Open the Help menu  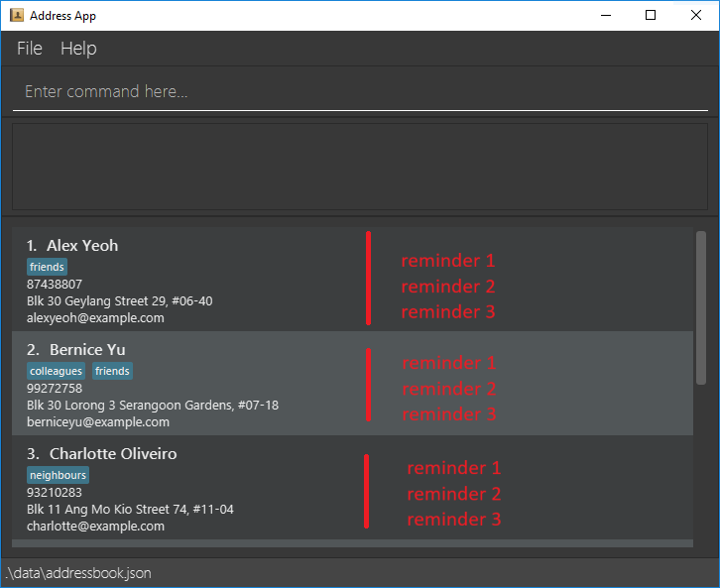pos(78,49)
